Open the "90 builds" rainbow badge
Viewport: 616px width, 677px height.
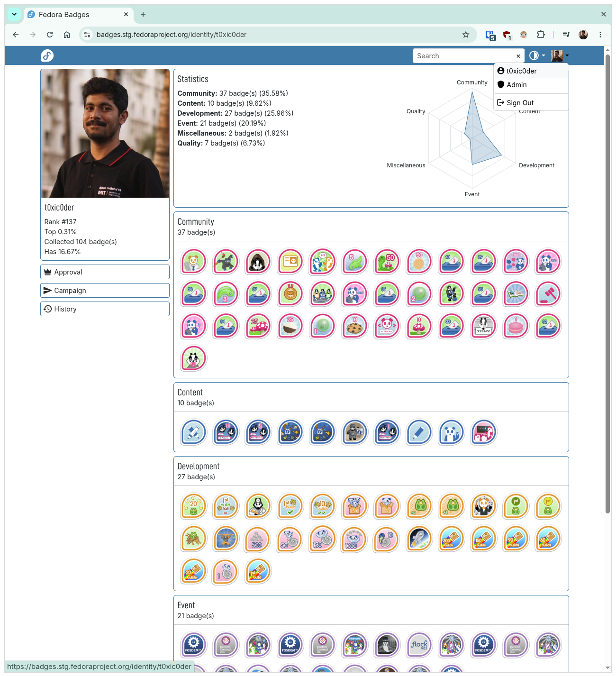[x=516, y=539]
